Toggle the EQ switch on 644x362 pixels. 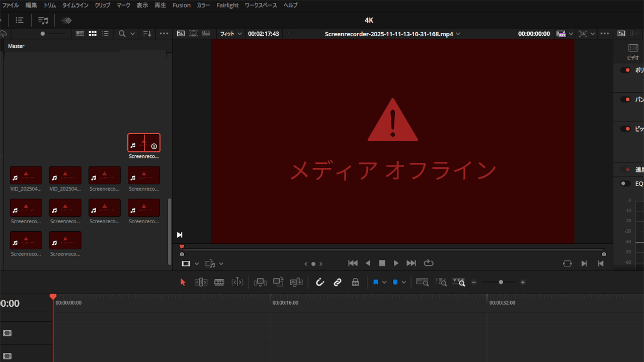625,184
